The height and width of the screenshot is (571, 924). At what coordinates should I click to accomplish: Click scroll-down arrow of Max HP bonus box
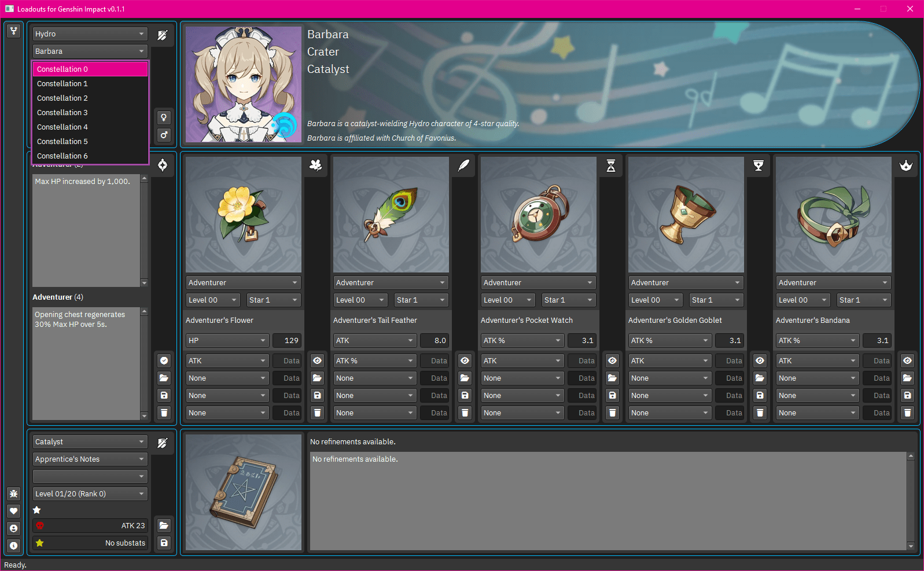pos(144,283)
